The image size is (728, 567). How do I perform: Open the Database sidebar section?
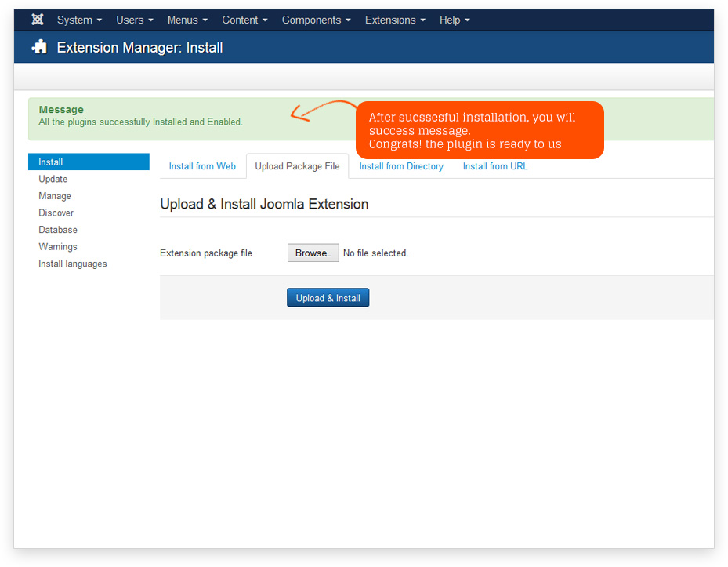(58, 230)
